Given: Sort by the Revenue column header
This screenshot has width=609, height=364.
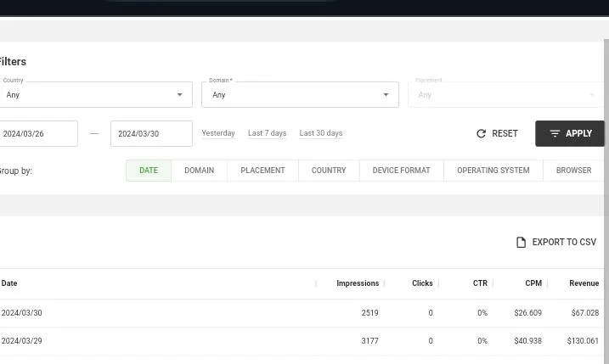Looking at the screenshot, I should [584, 283].
